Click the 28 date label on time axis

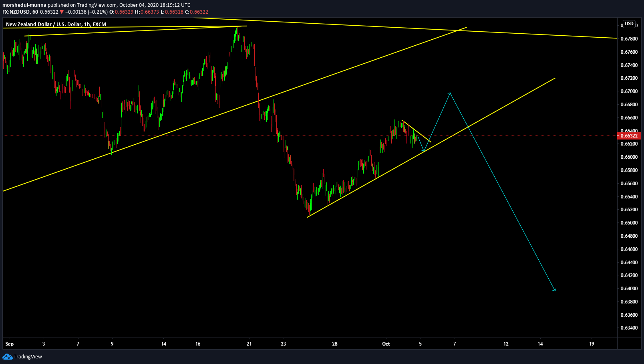[x=335, y=344]
